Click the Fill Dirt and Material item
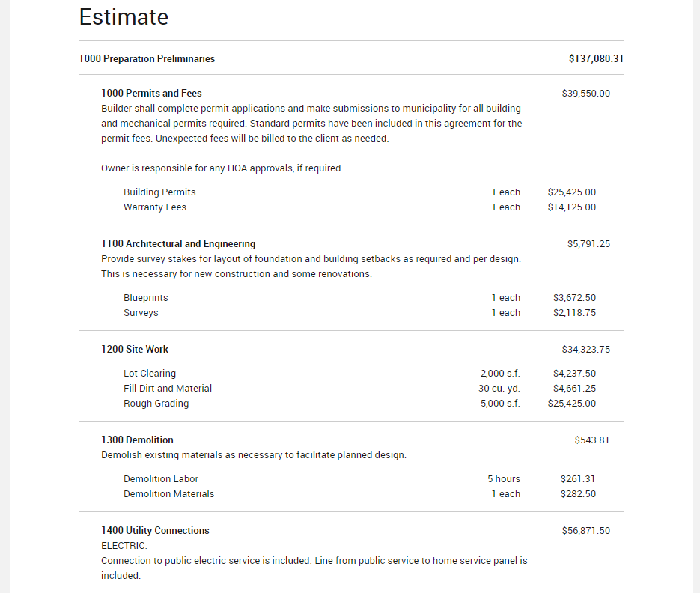 [168, 389]
